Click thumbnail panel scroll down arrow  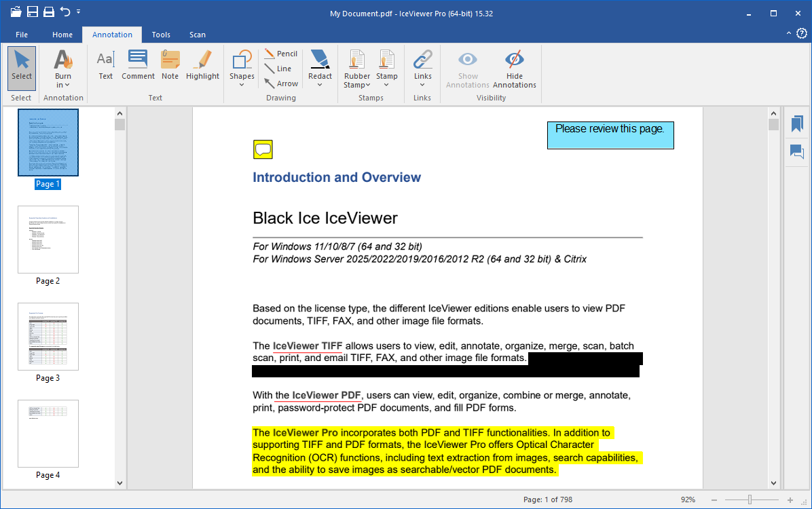click(x=119, y=483)
